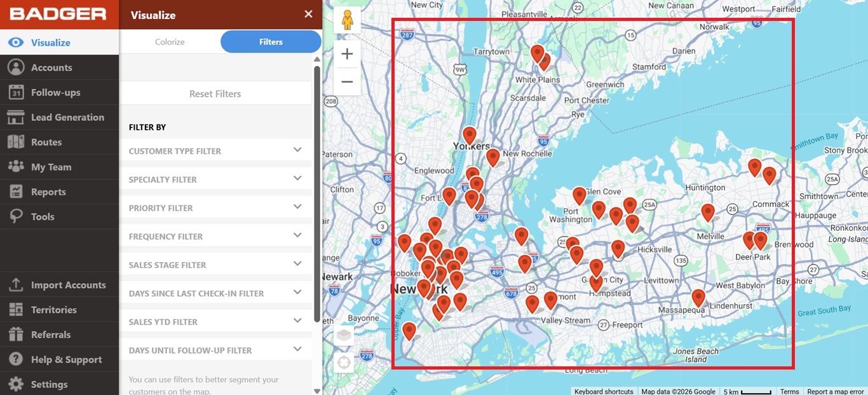Image resolution: width=868 pixels, height=395 pixels.
Task: Open Accounts via its person icon
Action: click(x=16, y=67)
